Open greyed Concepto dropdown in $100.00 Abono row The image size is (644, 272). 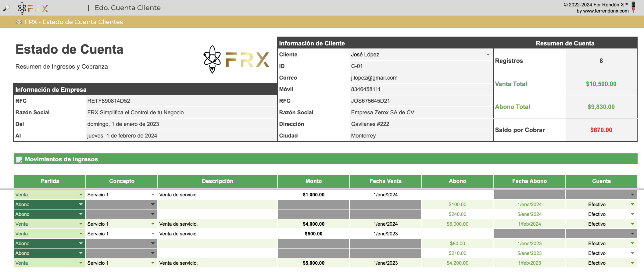pyautogui.click(x=153, y=204)
